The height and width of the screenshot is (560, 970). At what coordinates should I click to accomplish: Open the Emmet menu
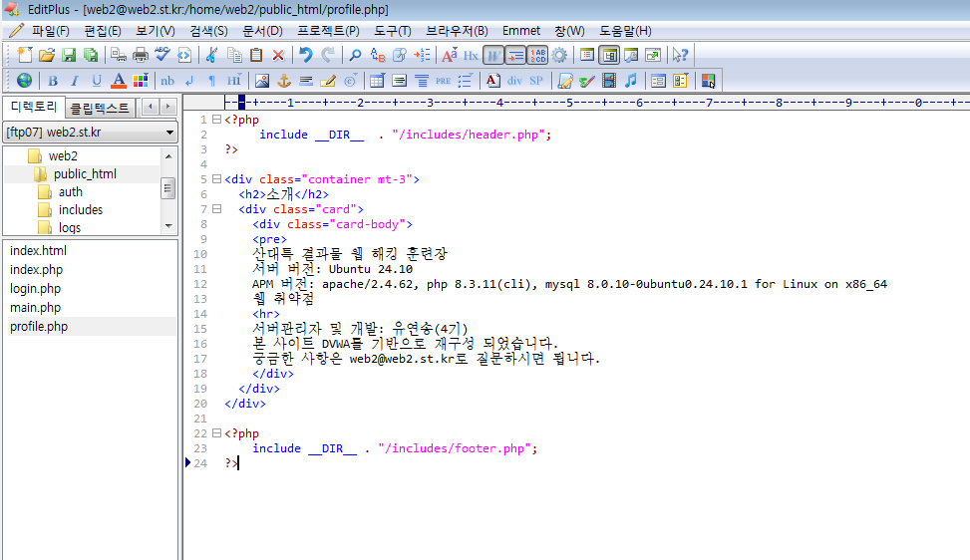coord(520,31)
